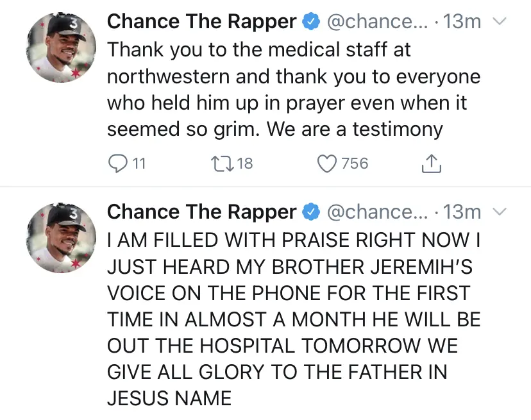
Task: Select the Chance The Rapper name on the second tweet
Action: click(201, 212)
